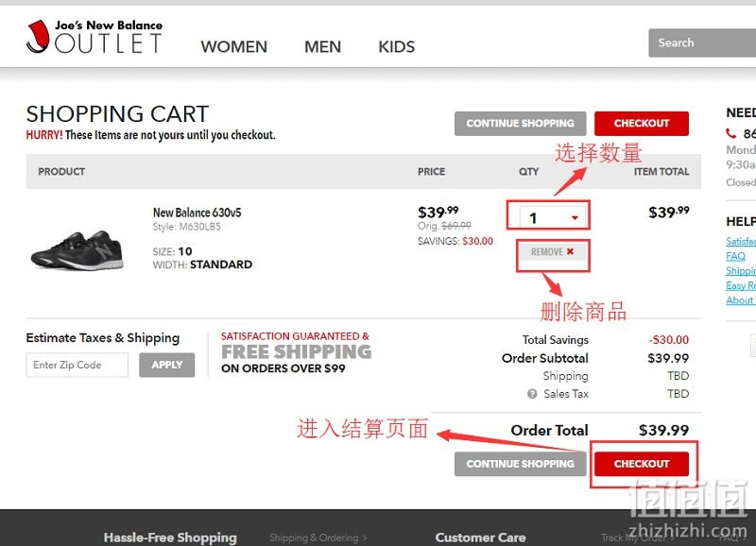
Task: Click the Enter Zip Code field
Action: tap(77, 365)
